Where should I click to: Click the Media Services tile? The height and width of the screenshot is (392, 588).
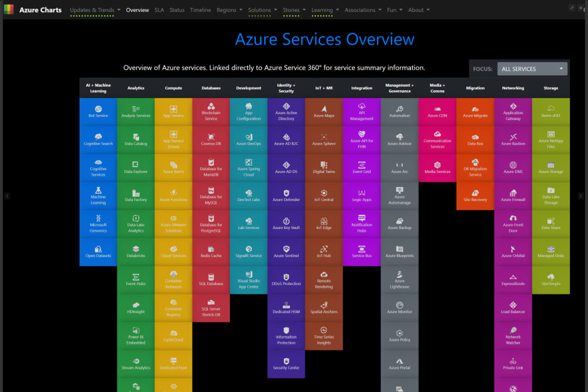pyautogui.click(x=437, y=168)
